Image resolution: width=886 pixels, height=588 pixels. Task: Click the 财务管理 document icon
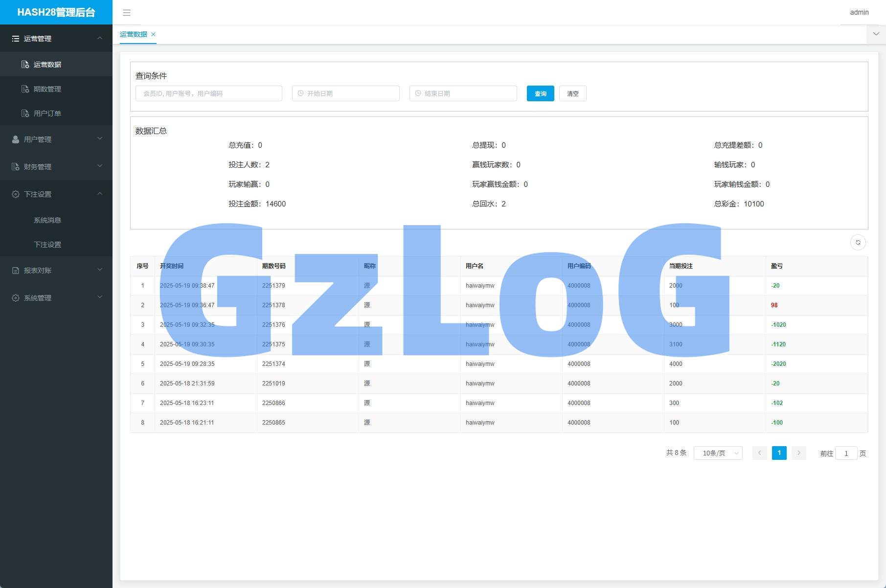click(x=16, y=167)
